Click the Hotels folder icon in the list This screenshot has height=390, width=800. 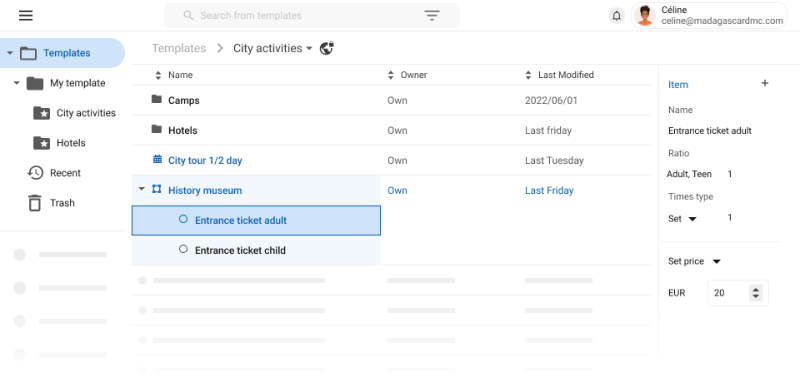coord(157,130)
